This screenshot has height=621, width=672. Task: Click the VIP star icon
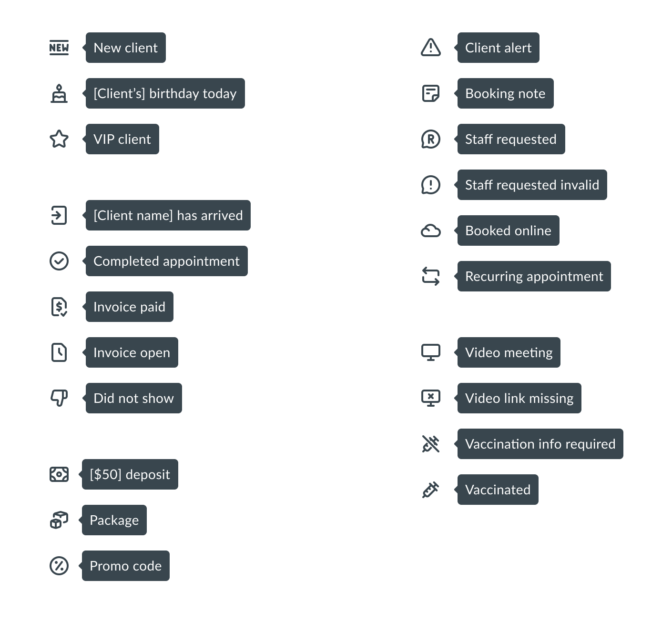[59, 139]
